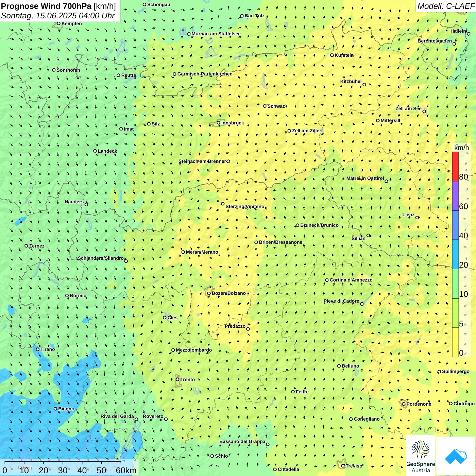
Task: Click the Belluno city label
Action: [x=350, y=366]
